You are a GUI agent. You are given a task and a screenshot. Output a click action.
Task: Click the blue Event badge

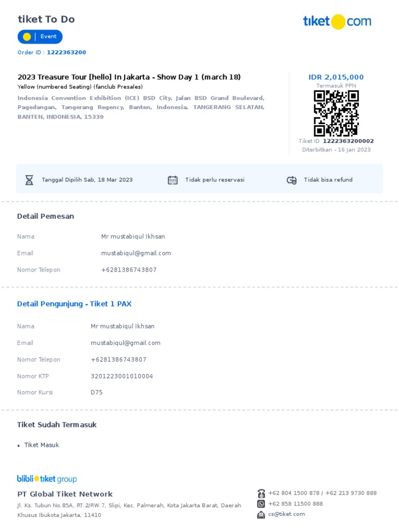pos(40,37)
